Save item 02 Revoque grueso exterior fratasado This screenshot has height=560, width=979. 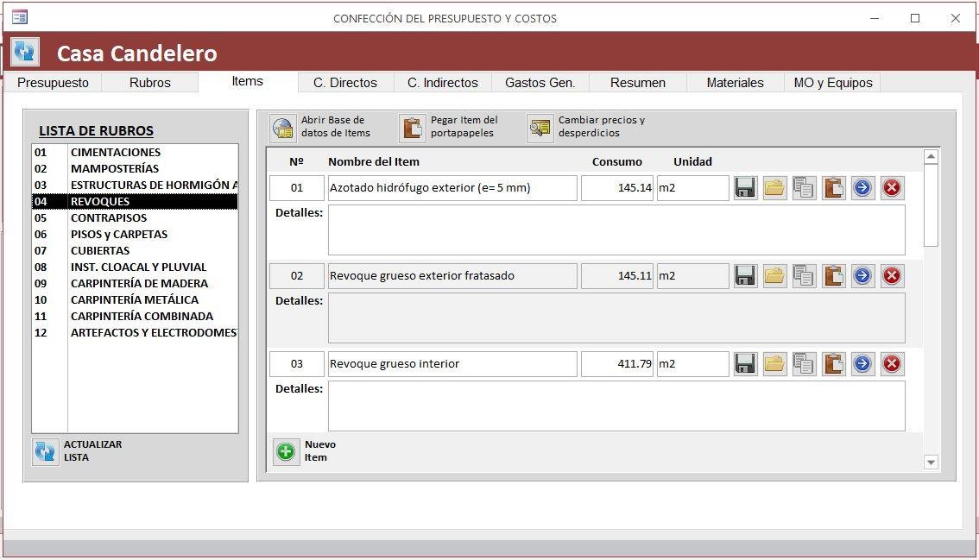745,276
